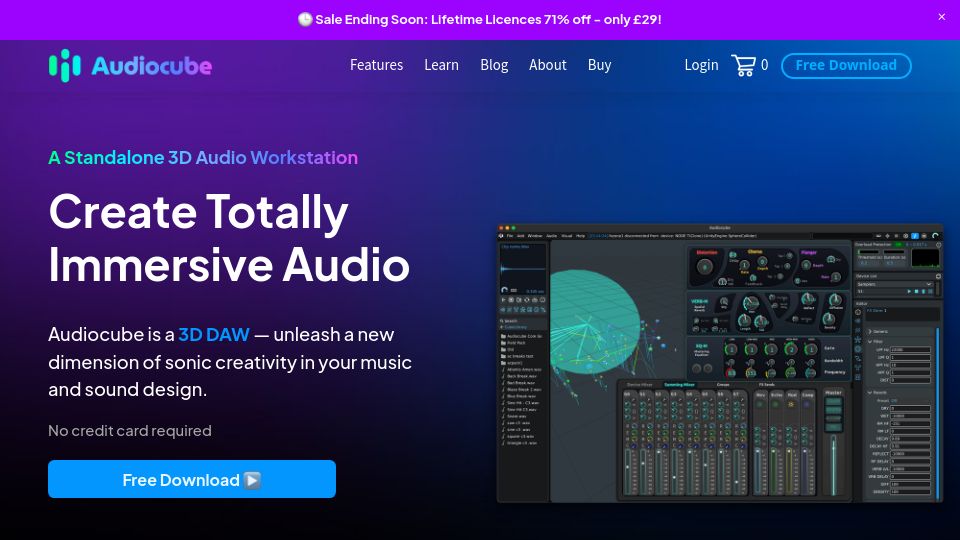This screenshot has width=960, height=540.
Task: Open the Audiocube app screenshot image
Action: pos(720,364)
